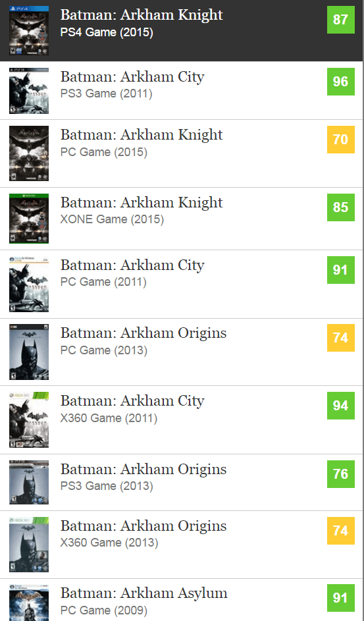
Task: Click the 85 score badge for Arkham Knight XONE
Action: (341, 207)
